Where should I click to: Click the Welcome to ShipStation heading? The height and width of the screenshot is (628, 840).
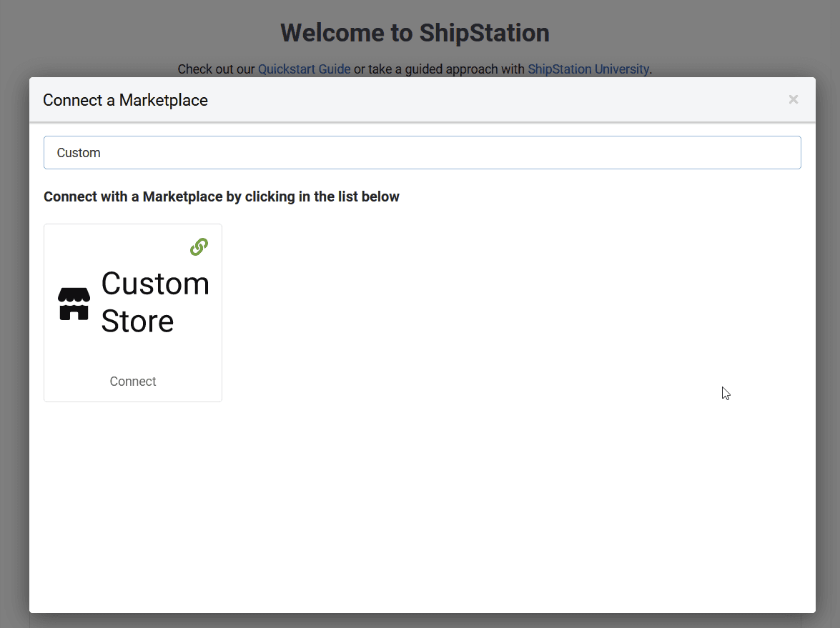(415, 32)
